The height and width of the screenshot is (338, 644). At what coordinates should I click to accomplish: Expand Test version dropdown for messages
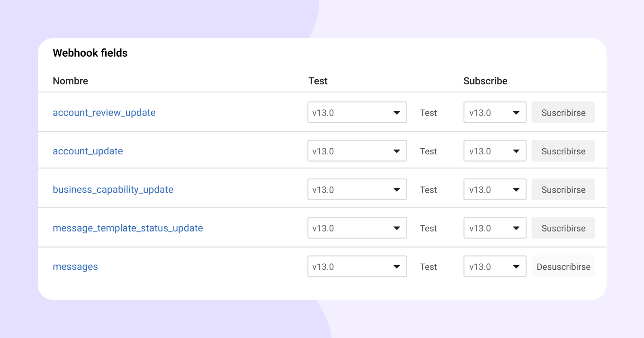point(357,267)
